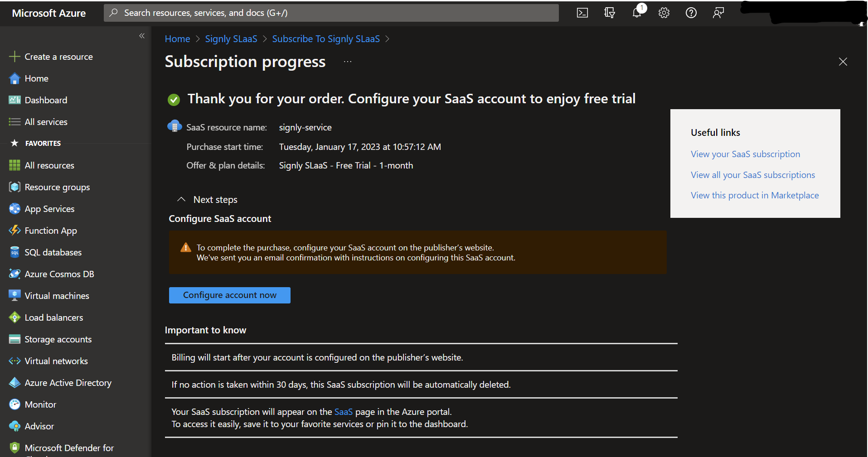The width and height of the screenshot is (868, 457).
Task: Click Home breadcrumb link
Action: (177, 39)
